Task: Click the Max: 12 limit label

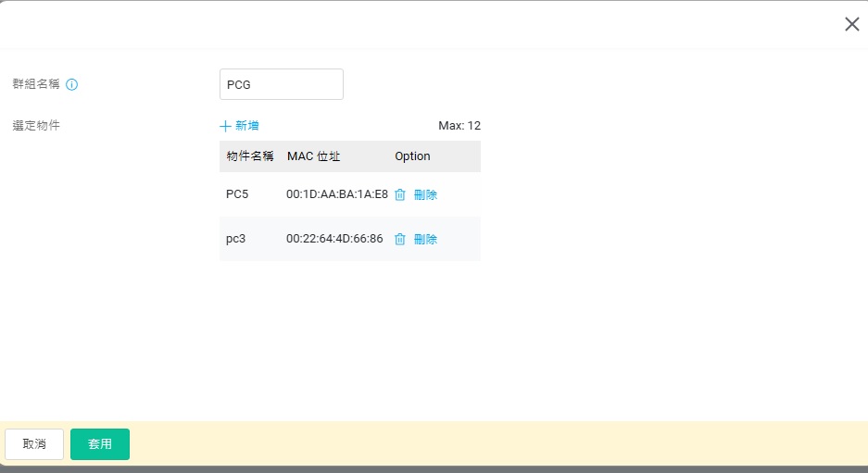Action: 459,126
